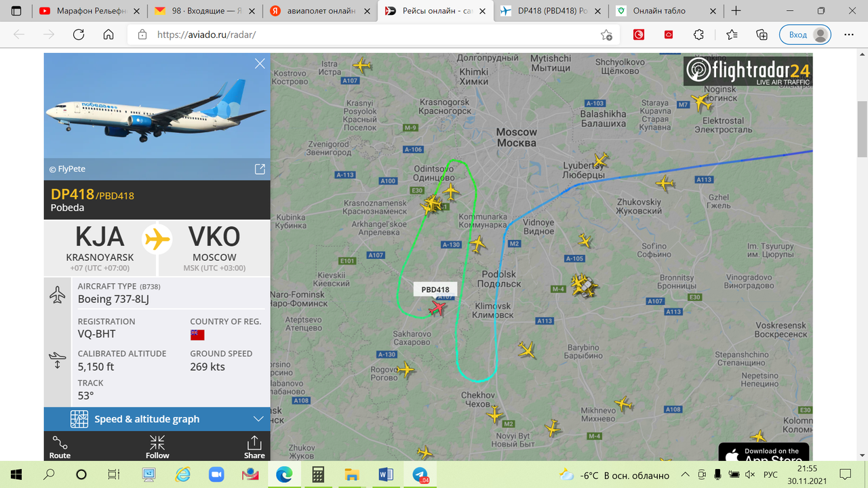This screenshot has height=488, width=868.
Task: Open Telegram from the taskbar
Action: (x=420, y=474)
